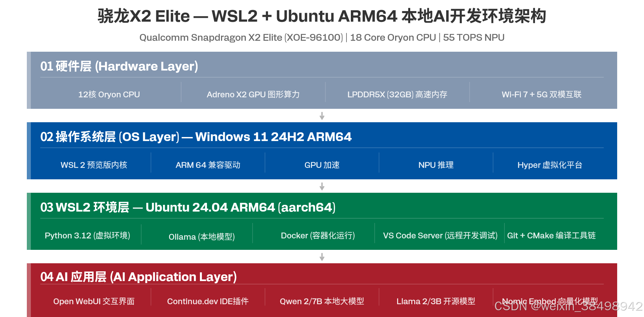Click 'Ollama (本地模型)' cell
The width and height of the screenshot is (644, 317).
coord(202,237)
